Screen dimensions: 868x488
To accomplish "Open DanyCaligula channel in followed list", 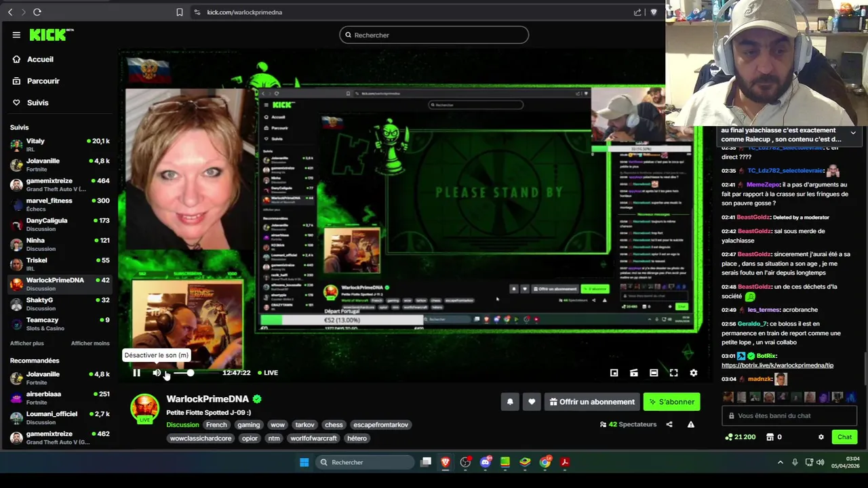I will point(60,224).
